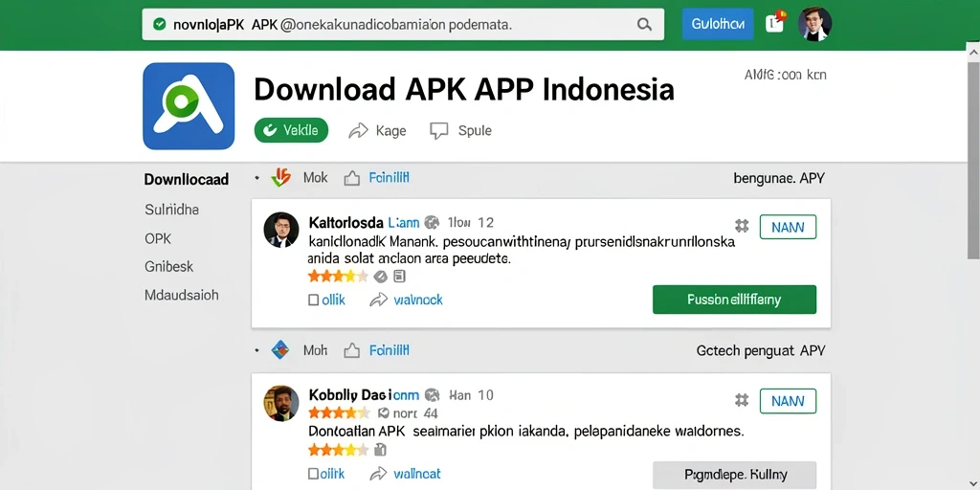Click the blue Download APK app logo
The width and height of the screenshot is (980, 490).
click(x=189, y=106)
